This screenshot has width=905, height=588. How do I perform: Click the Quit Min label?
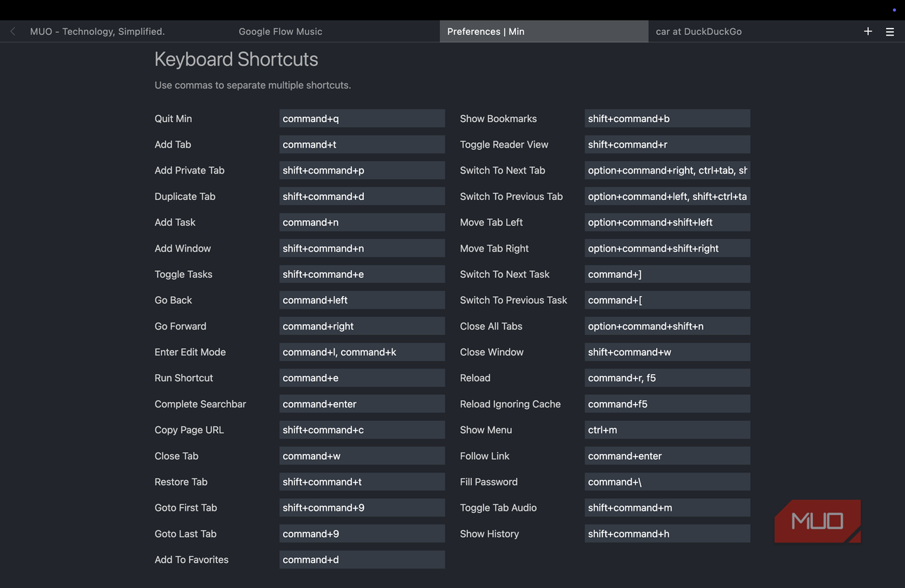[173, 118]
